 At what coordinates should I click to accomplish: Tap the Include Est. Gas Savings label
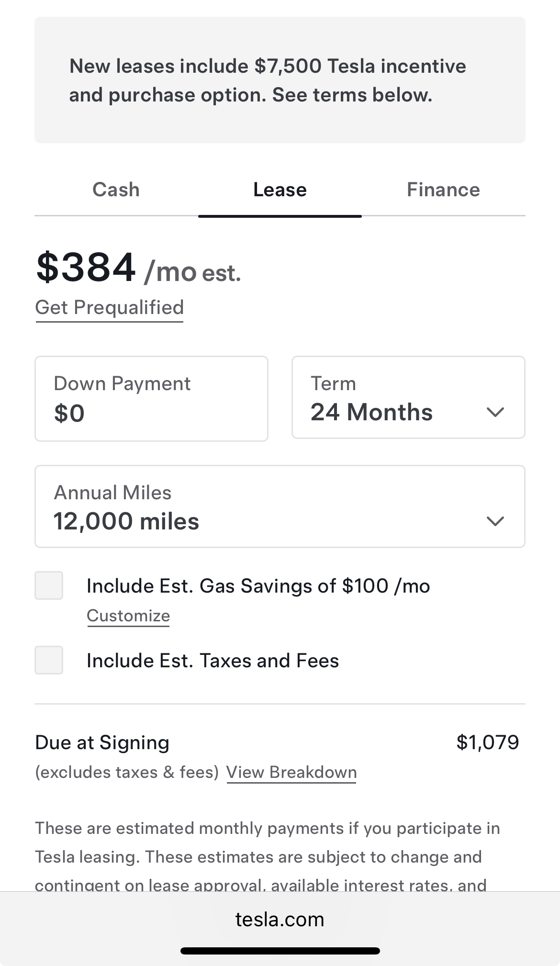(x=258, y=586)
